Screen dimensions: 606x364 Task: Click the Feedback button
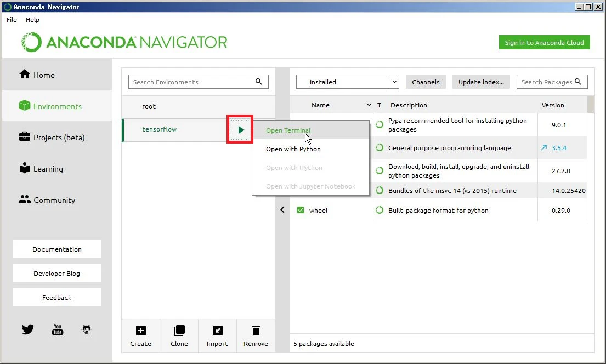click(57, 297)
